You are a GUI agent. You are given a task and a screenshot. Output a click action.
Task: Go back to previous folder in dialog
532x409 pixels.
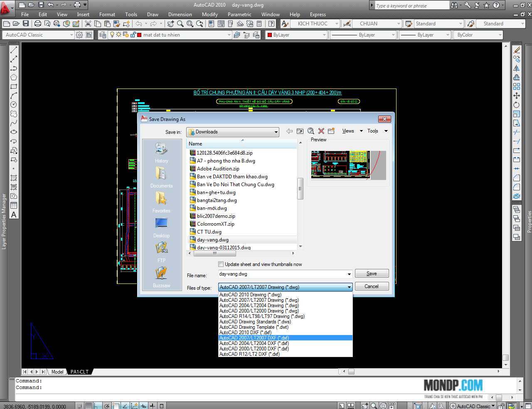289,131
